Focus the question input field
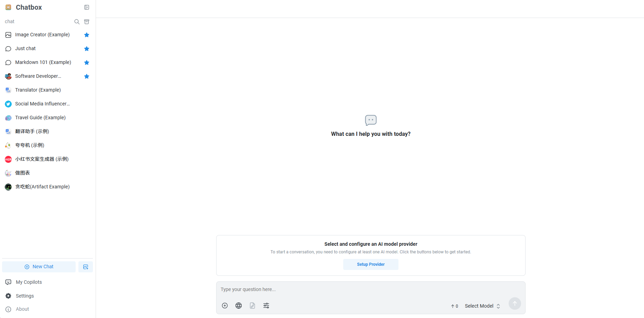 (x=371, y=290)
